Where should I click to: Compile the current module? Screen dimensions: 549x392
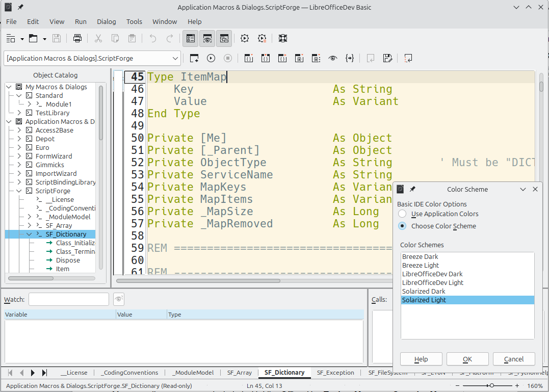coord(194,58)
